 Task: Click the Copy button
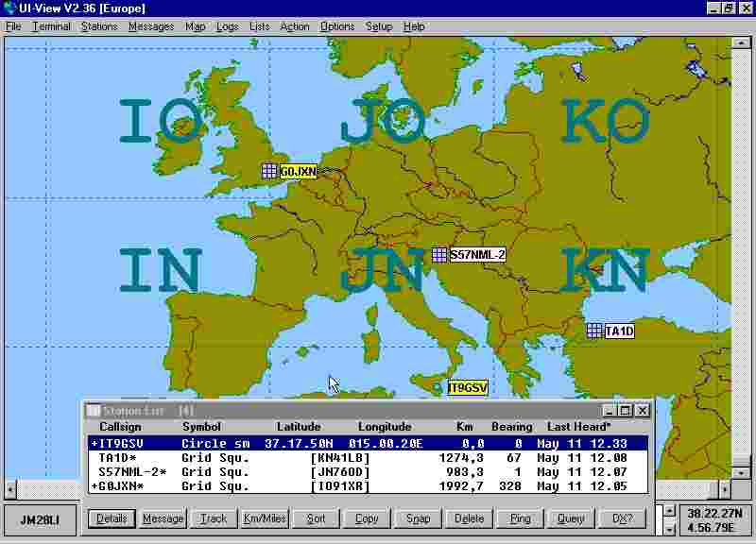point(367,518)
